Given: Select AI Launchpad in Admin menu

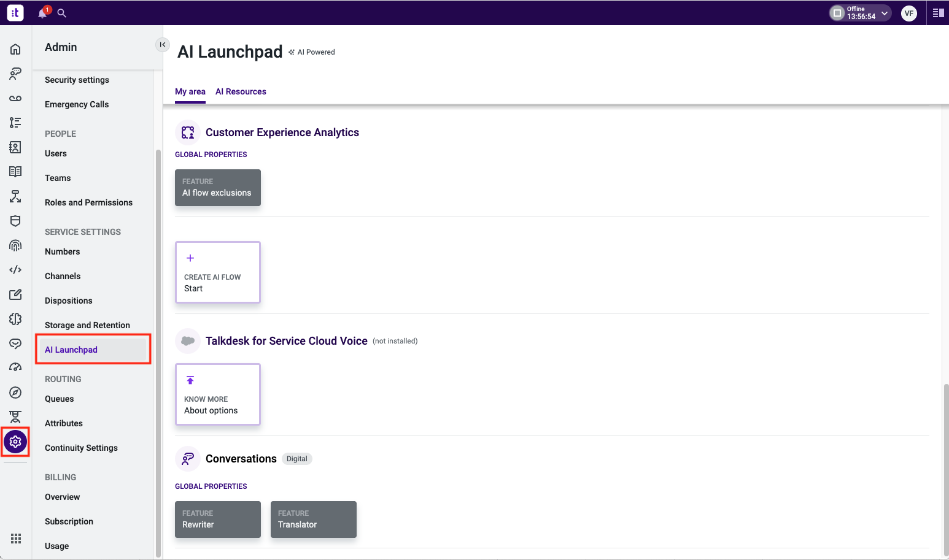Looking at the screenshot, I should pos(93,350).
